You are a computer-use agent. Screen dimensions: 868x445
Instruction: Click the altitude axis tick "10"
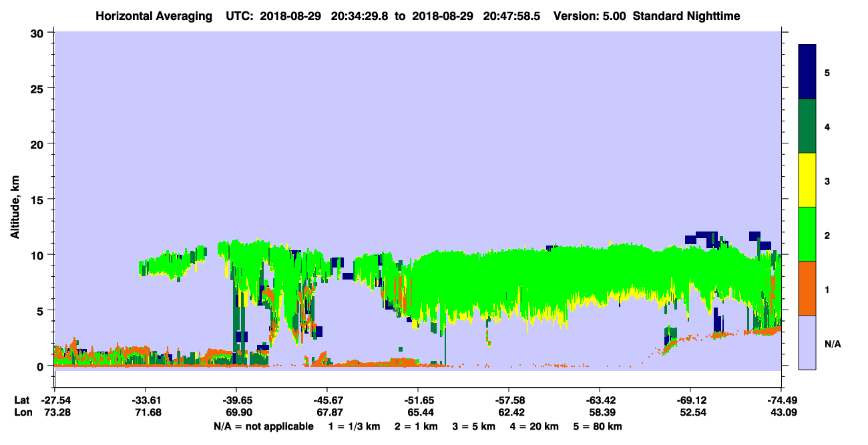tap(38, 255)
